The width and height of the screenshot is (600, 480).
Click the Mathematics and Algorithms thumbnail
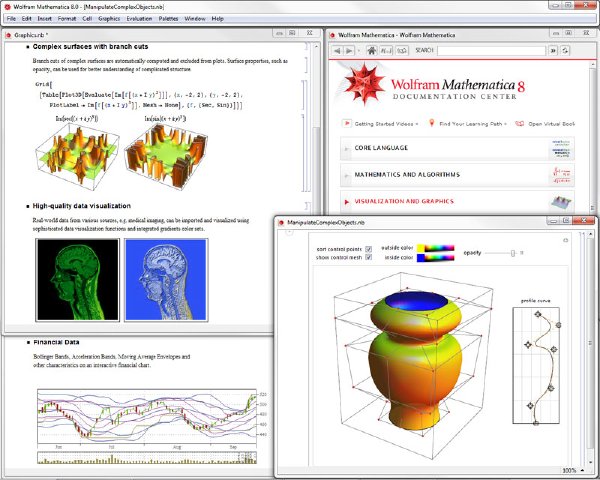click(x=561, y=175)
